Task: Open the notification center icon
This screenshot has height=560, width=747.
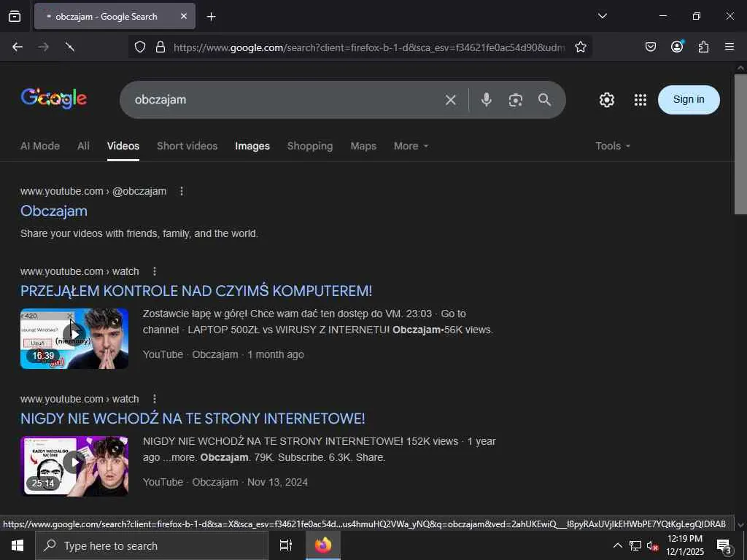Action: 724,545
